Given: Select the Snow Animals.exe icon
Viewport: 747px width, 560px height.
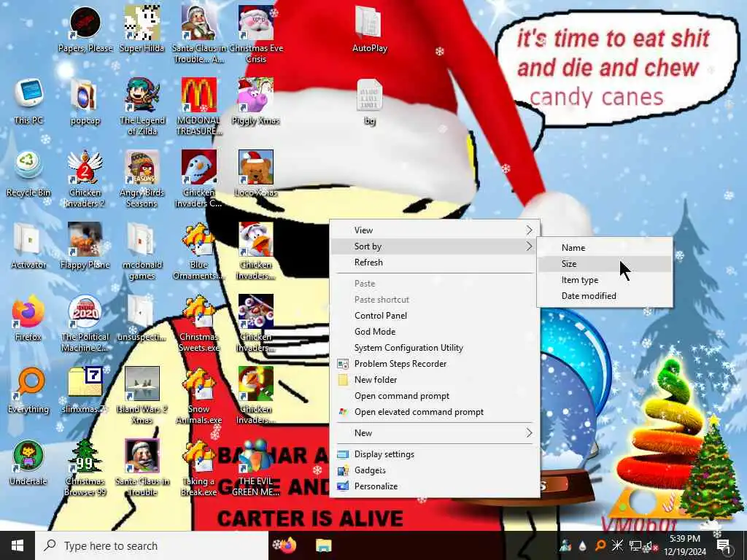Looking at the screenshot, I should [198, 396].
